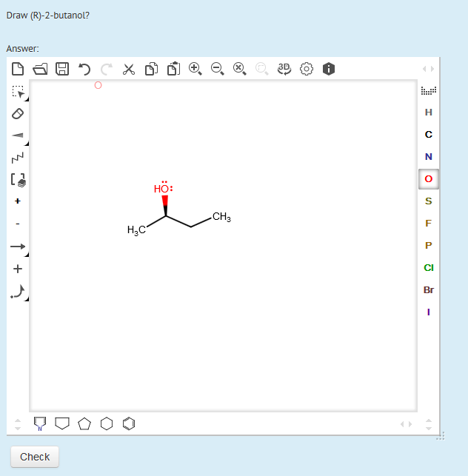This screenshot has width=468, height=476.
Task: Insert the pyrrole-type nitrogen ring template
Action: pos(40,423)
